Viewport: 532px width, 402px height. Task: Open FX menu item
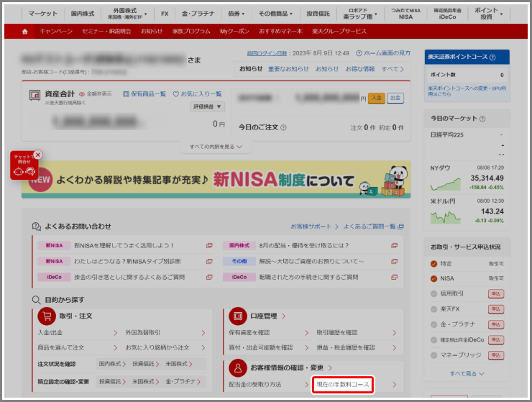pyautogui.click(x=165, y=14)
